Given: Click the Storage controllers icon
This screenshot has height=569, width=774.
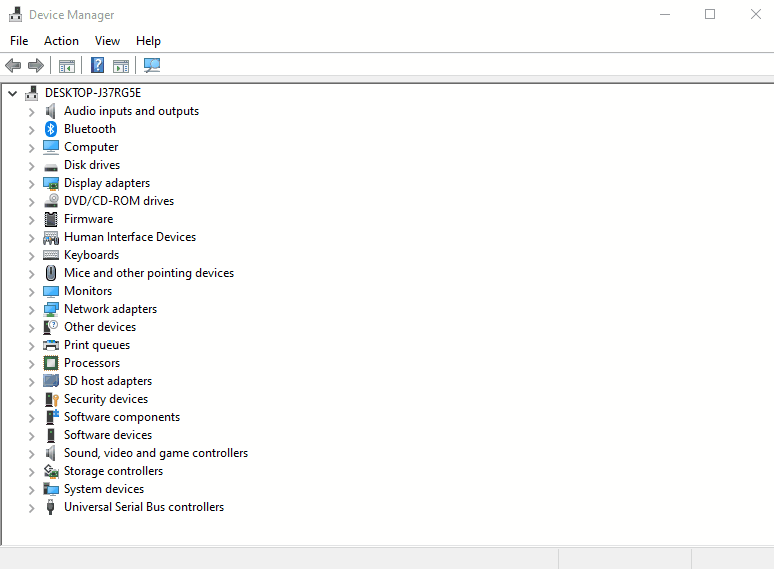Looking at the screenshot, I should coord(51,471).
